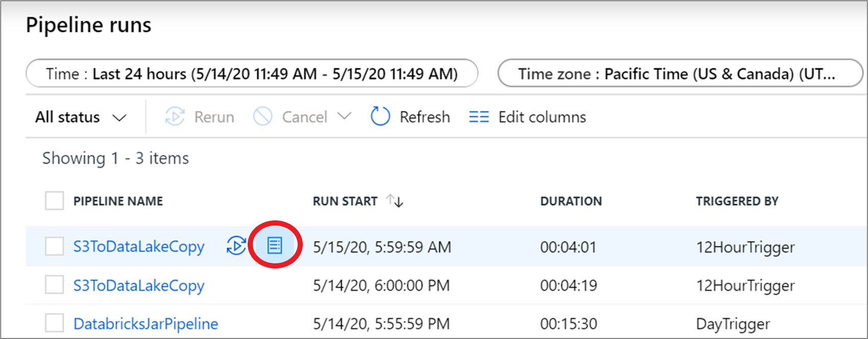
Task: Tick the DatabricksJarPipeline row checkbox
Action: (54, 323)
